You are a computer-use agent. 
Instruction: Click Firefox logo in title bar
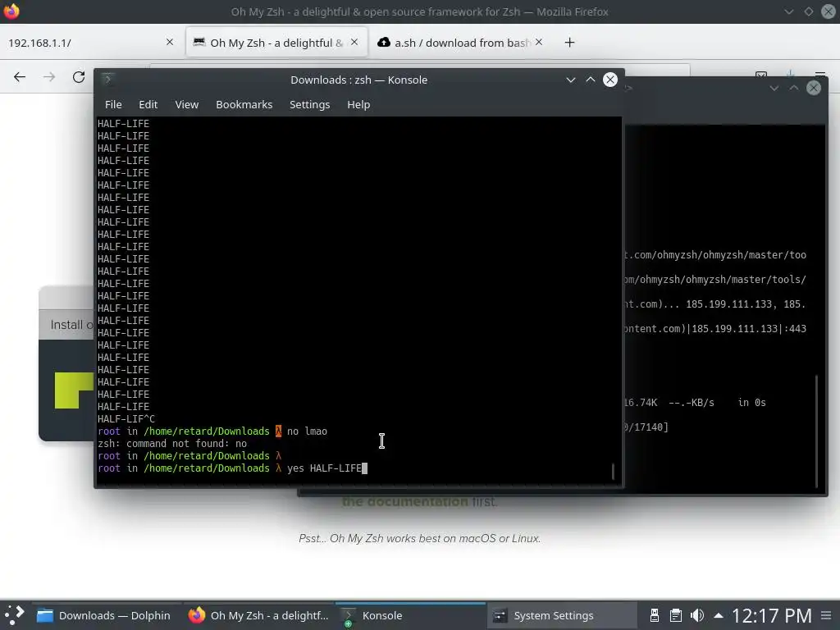click(x=11, y=11)
